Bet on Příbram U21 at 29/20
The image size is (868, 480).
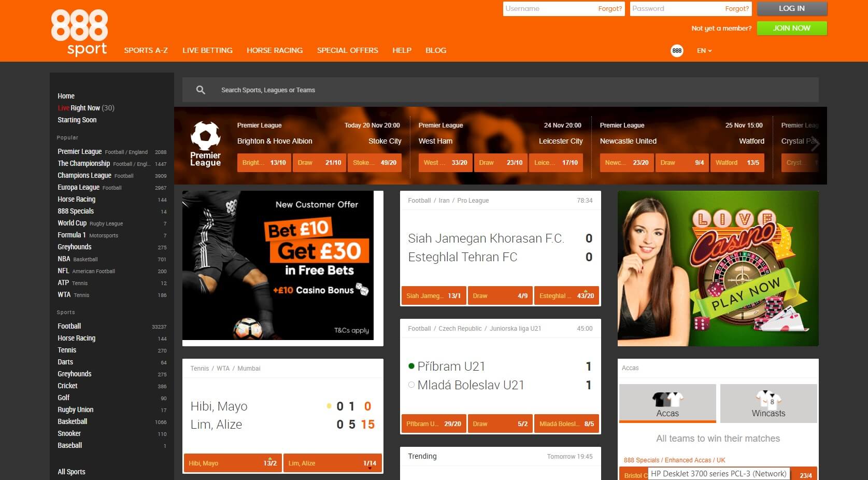[434, 424]
